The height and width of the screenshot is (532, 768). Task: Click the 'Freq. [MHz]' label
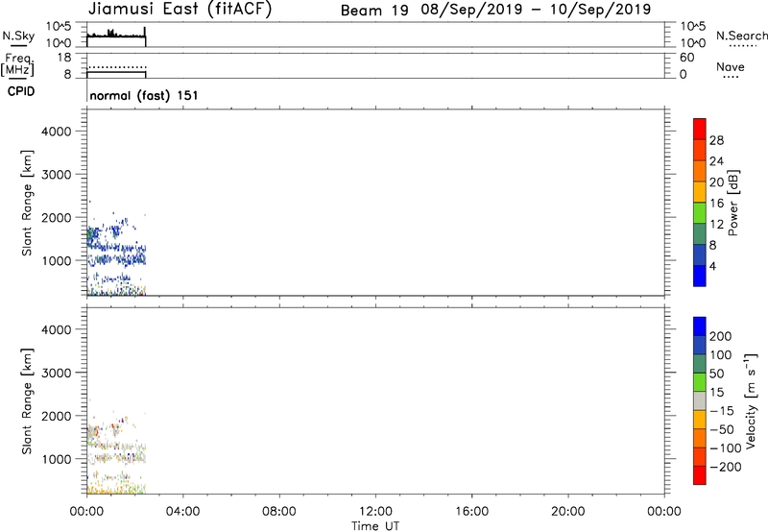pos(17,65)
